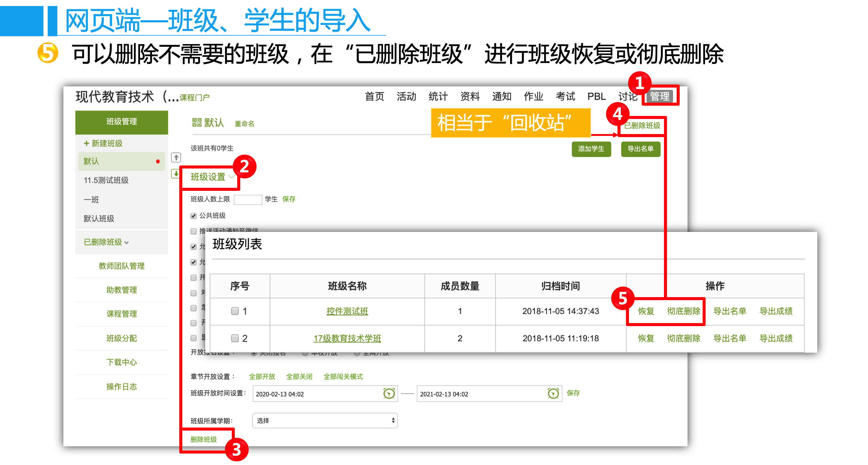Screen dimensions: 868x465
Task: Click the QR code icon beside 默认
Action: [x=196, y=122]
